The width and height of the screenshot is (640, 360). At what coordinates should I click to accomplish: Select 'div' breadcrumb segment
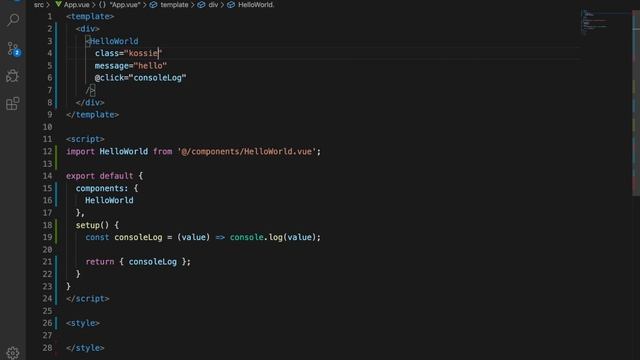coord(208,5)
